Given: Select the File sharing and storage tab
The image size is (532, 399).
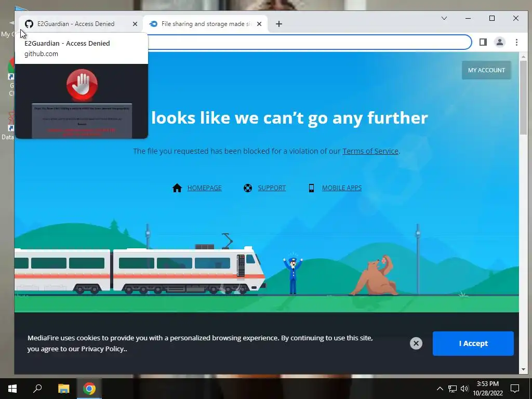Looking at the screenshot, I should click(x=205, y=24).
